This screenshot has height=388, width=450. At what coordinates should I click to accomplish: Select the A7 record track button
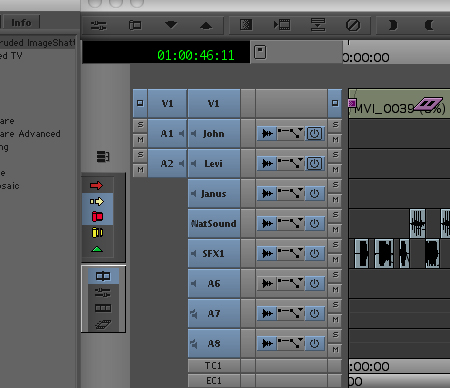[x=214, y=313]
